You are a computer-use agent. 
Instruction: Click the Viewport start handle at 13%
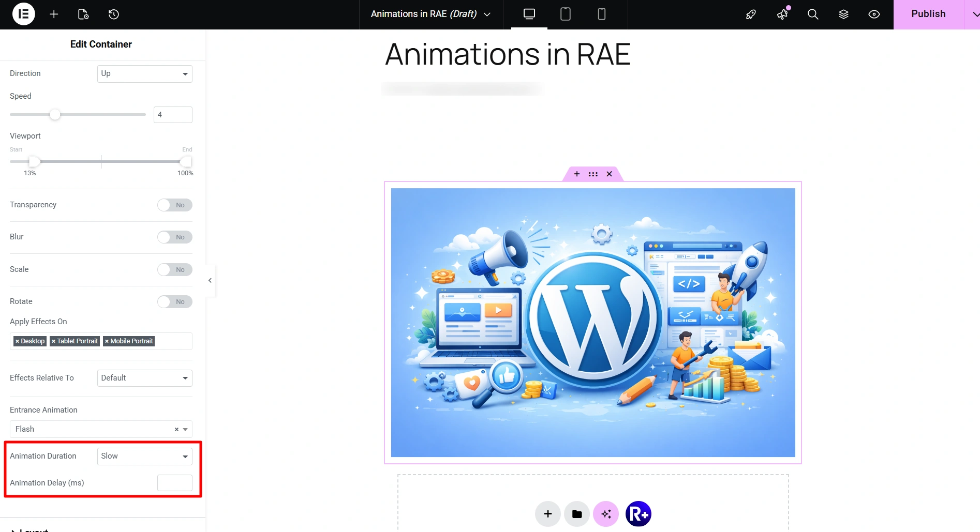tap(34, 162)
